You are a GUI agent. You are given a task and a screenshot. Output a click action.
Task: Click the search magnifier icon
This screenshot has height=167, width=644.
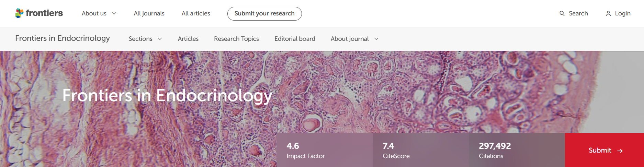tap(562, 13)
